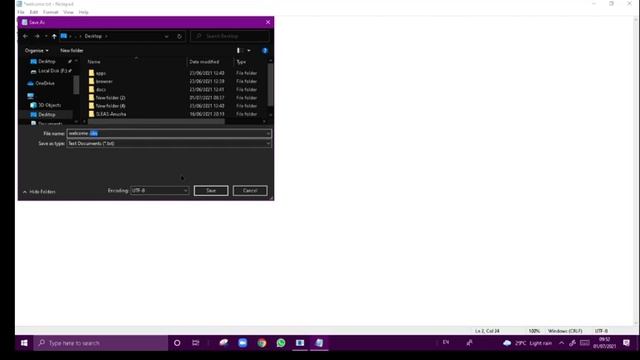Open the taskbar clock and date
This screenshot has width=640, height=360.
[x=604, y=343]
